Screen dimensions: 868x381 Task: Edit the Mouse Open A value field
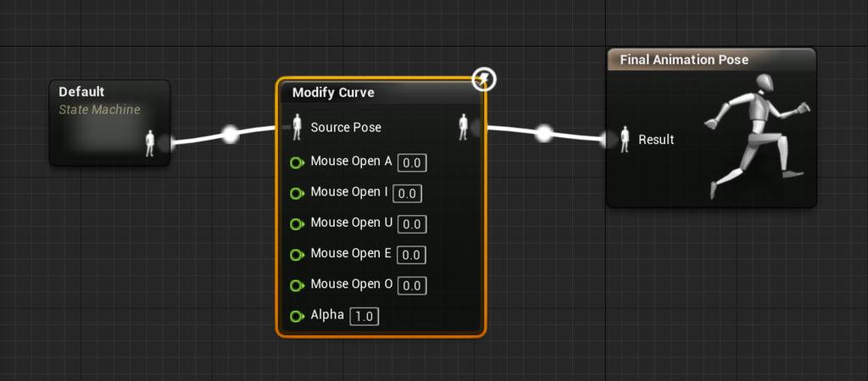[413, 163]
